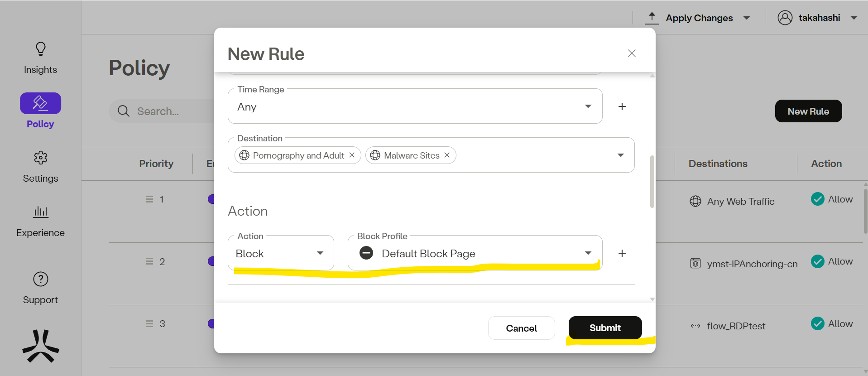Remove the Malware Sites destination tag
This screenshot has width=868, height=376.
tap(447, 155)
